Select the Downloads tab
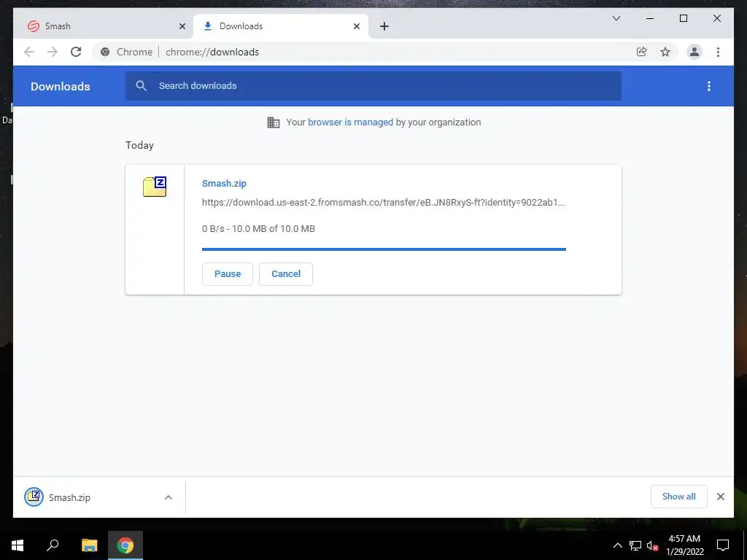Screen dimensions: 747x560 pos(281,26)
